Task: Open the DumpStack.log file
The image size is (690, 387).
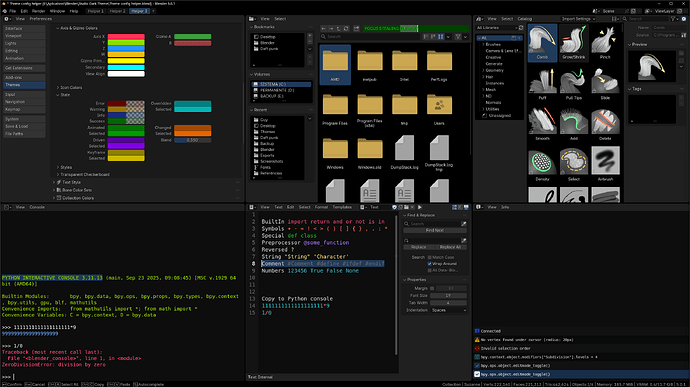Action: tap(404, 152)
